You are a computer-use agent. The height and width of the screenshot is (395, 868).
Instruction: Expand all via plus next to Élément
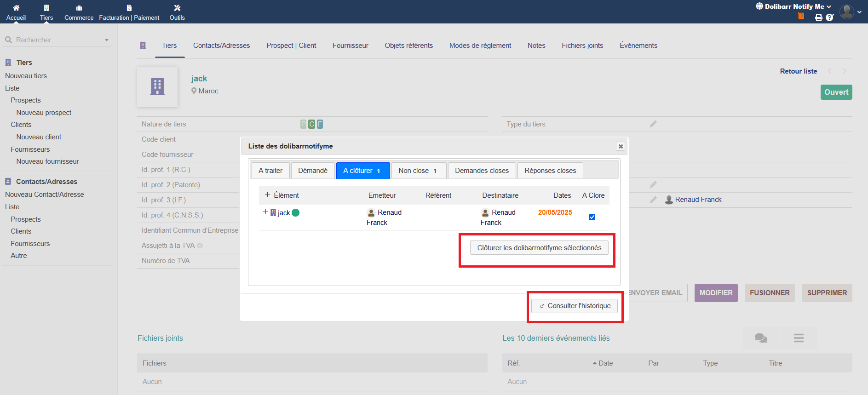[267, 195]
